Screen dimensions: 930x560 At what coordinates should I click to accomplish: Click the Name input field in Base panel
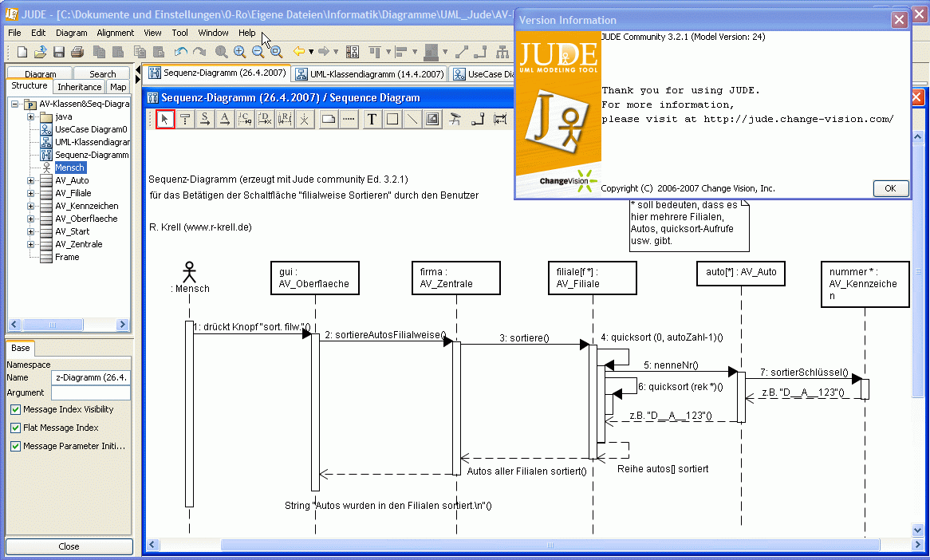(90, 377)
